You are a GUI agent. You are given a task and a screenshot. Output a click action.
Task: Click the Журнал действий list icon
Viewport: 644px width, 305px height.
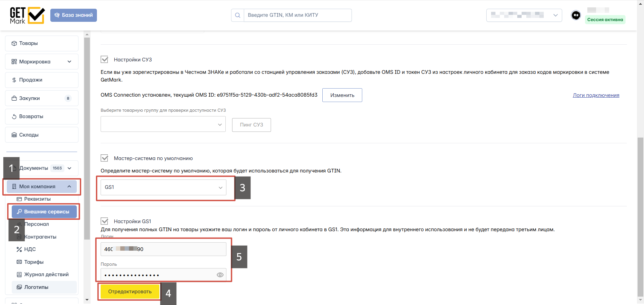pos(19,274)
